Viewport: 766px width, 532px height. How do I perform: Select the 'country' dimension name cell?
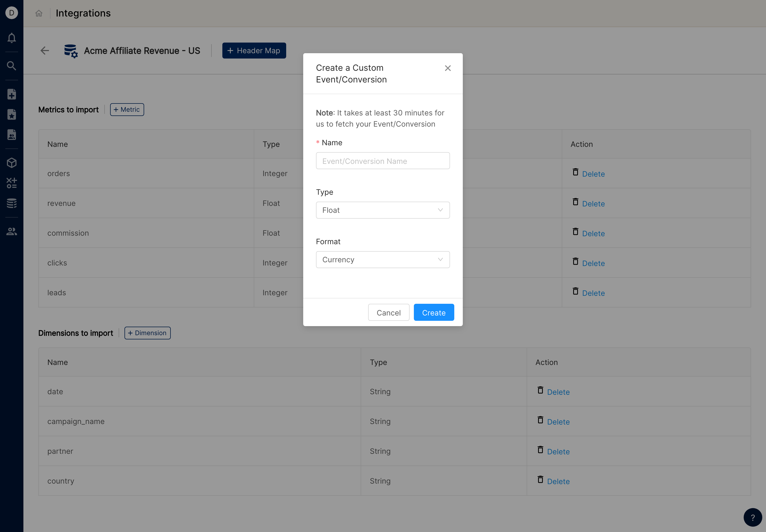(200, 481)
